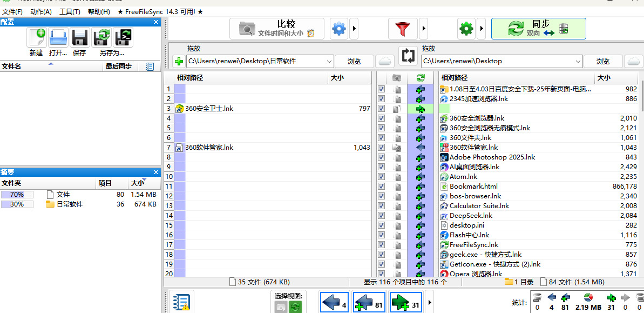Add folder pair with green plus
This screenshot has width=644, height=313.
tap(179, 62)
